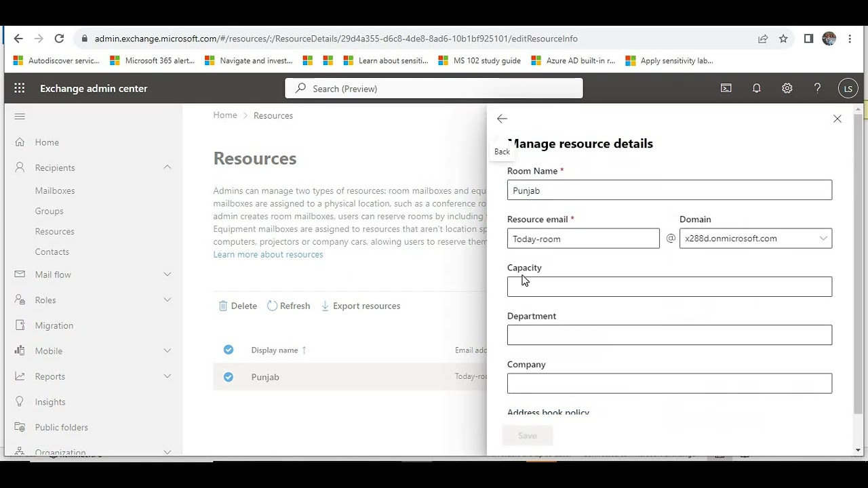Sort by the Display name column
Viewport: 868px width, 488px height.
[279, 350]
